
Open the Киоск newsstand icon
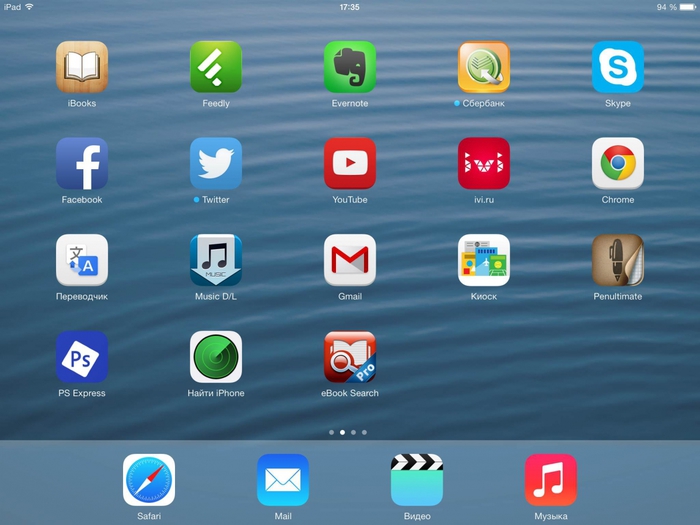click(483, 260)
